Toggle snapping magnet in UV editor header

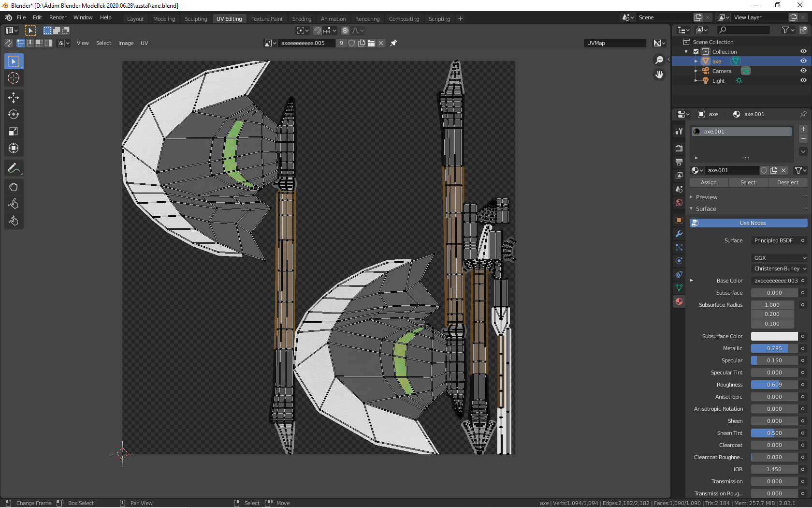(318, 30)
